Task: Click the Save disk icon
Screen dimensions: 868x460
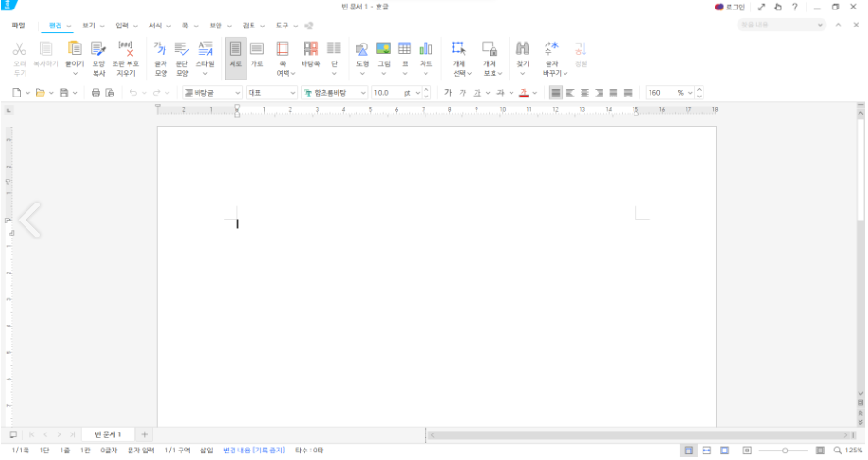Action: click(64, 93)
